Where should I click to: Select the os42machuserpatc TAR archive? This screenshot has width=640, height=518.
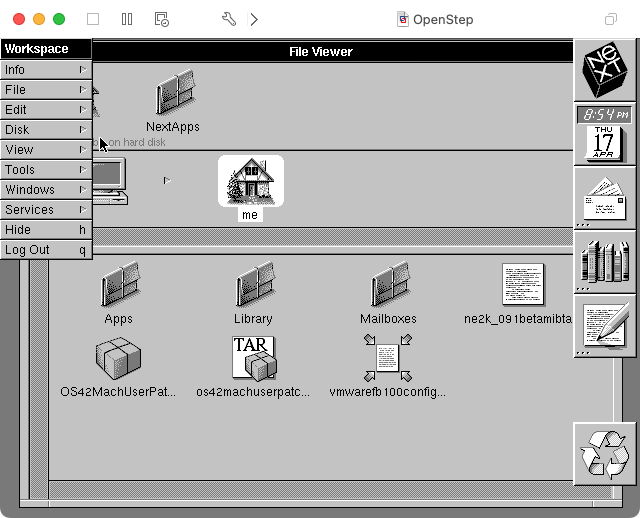tap(254, 358)
